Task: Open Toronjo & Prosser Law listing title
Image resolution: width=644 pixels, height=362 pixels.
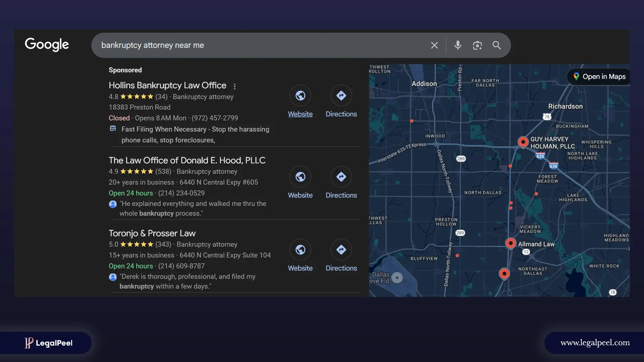Action: 152,233
